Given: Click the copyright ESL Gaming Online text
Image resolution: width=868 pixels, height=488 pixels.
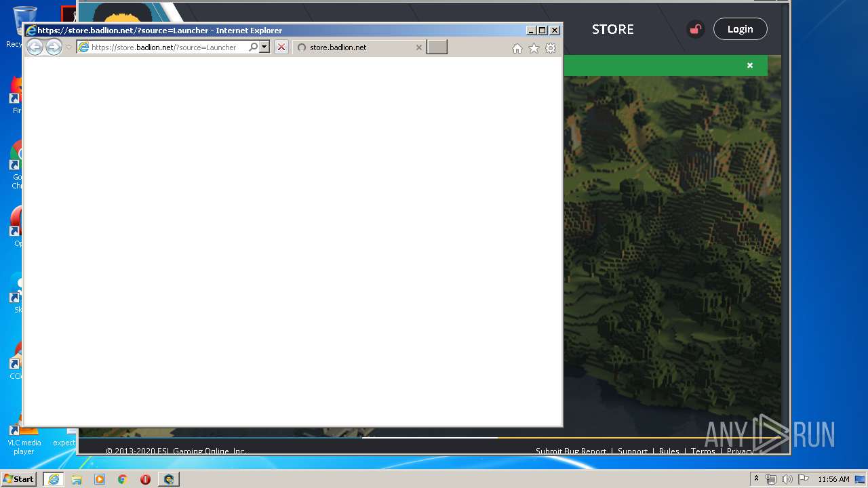Looking at the screenshot, I should click(x=176, y=451).
